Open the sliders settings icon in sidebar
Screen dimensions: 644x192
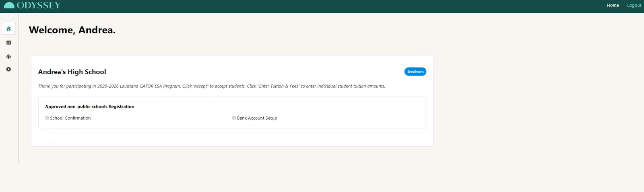pos(8,43)
